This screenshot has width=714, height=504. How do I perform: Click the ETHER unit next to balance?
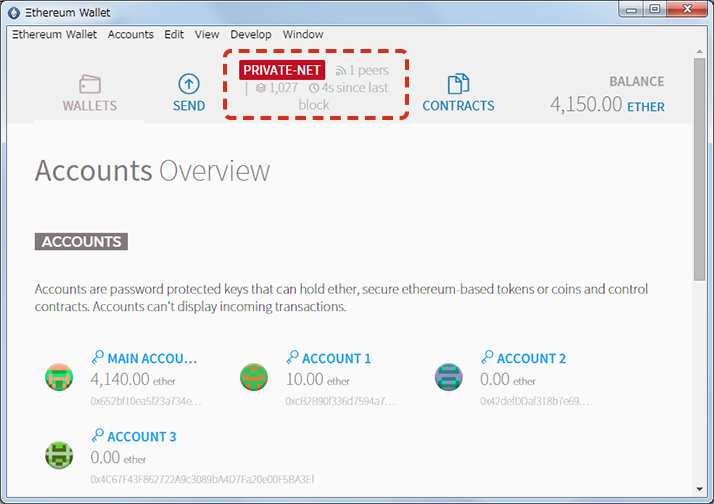click(x=646, y=107)
